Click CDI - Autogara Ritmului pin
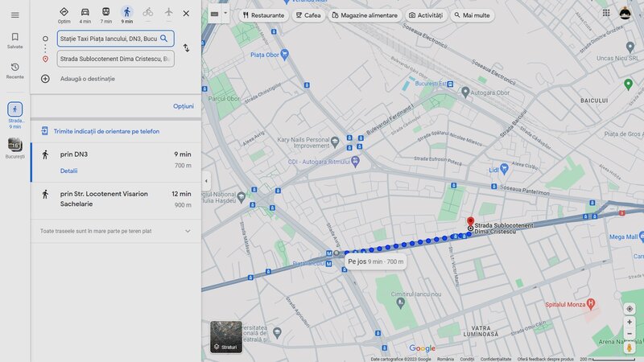The width and height of the screenshot is (644, 362). 355,161
